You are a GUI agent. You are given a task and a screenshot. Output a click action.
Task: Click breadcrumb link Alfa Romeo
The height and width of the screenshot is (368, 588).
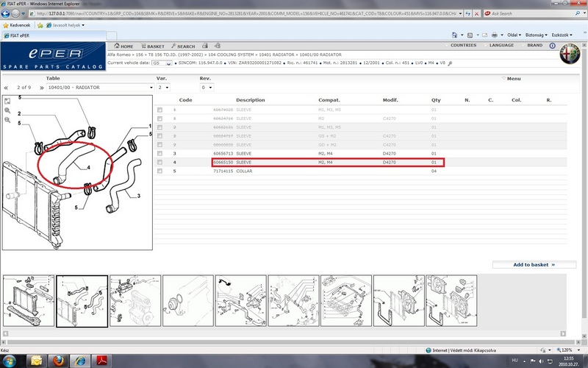click(x=119, y=54)
